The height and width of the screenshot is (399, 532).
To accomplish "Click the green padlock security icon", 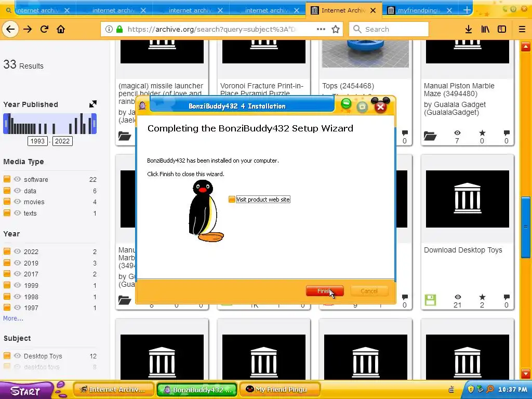I will 119,29.
